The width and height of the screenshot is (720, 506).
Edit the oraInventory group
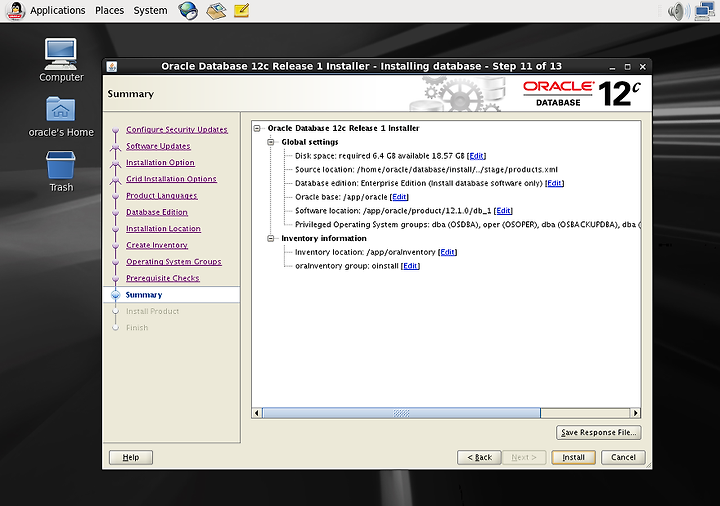coord(410,266)
